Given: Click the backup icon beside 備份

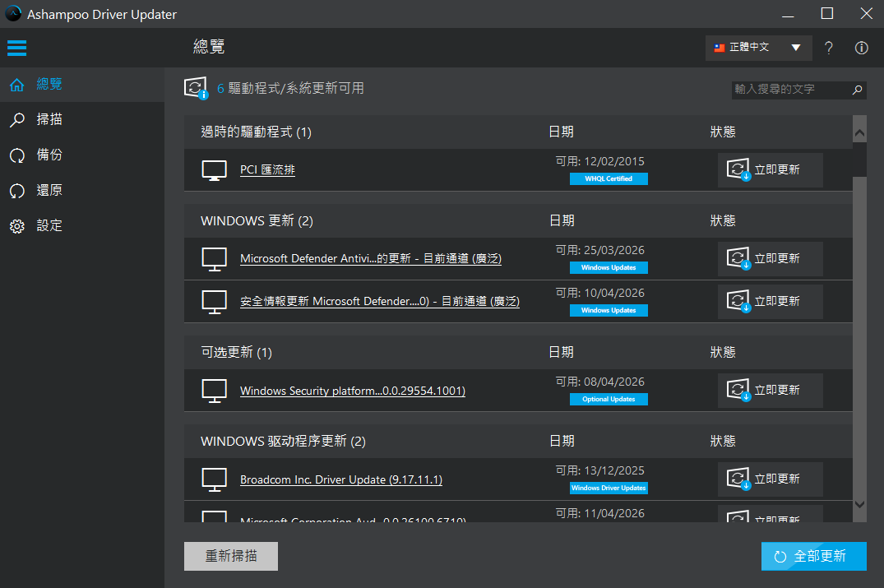Looking at the screenshot, I should [x=17, y=155].
